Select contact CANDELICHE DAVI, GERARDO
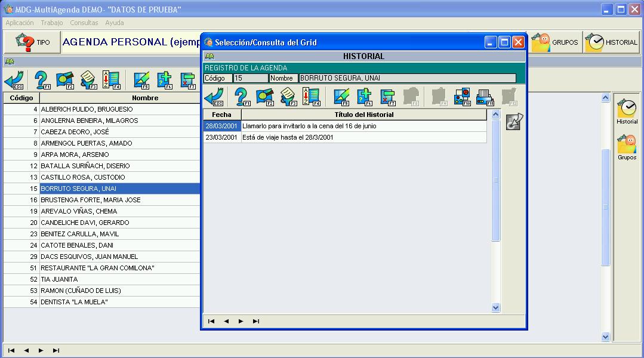 click(x=102, y=223)
